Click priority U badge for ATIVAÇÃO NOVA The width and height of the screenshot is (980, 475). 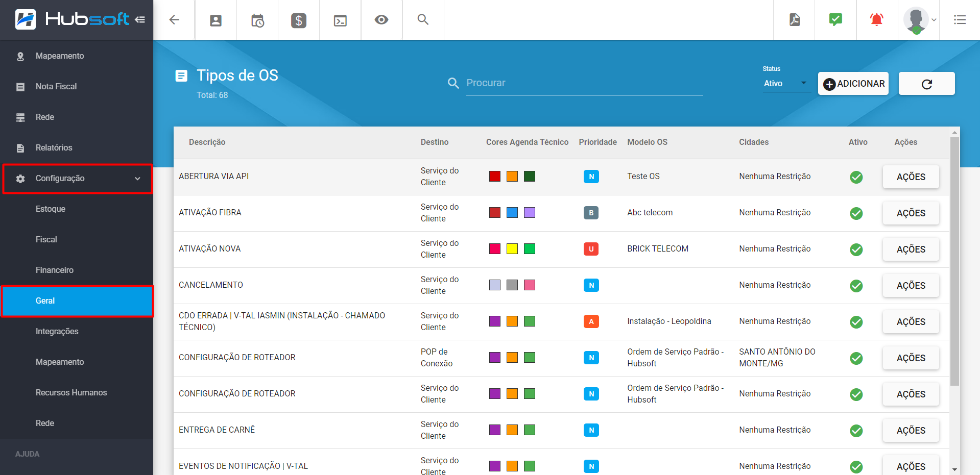point(591,249)
